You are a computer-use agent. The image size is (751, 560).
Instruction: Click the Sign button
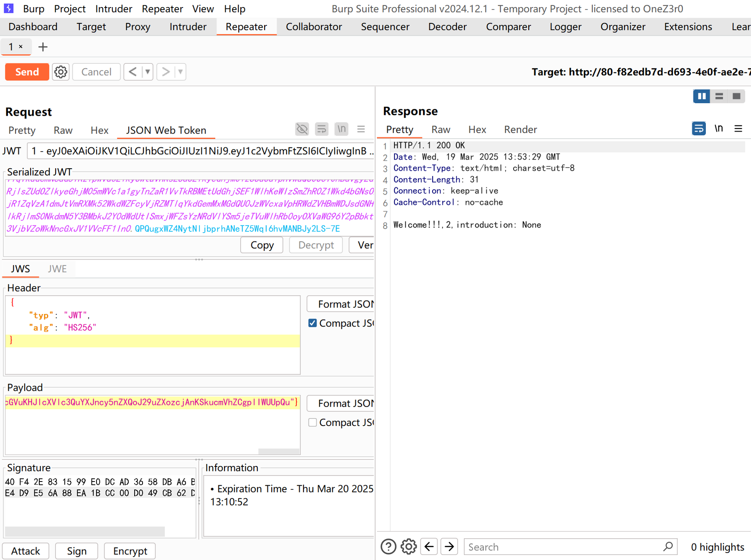[x=76, y=551]
